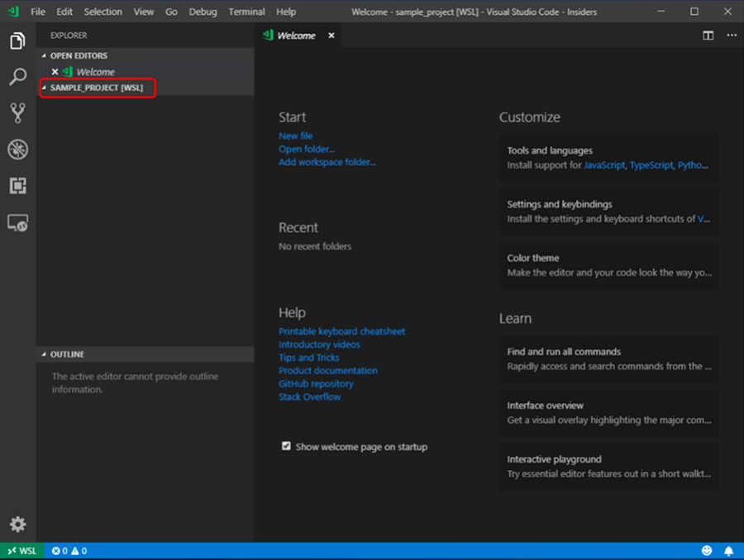
Task: Open the Go menu
Action: click(171, 12)
